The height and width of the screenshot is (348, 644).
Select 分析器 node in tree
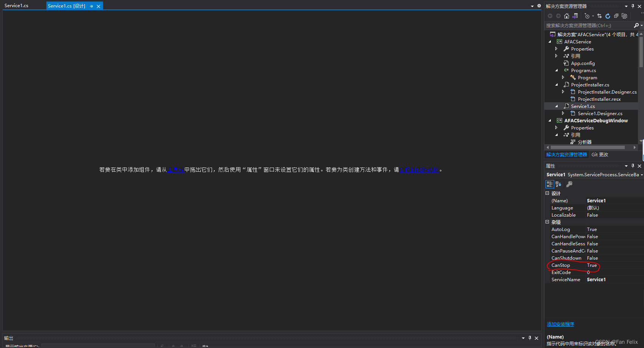pos(584,142)
